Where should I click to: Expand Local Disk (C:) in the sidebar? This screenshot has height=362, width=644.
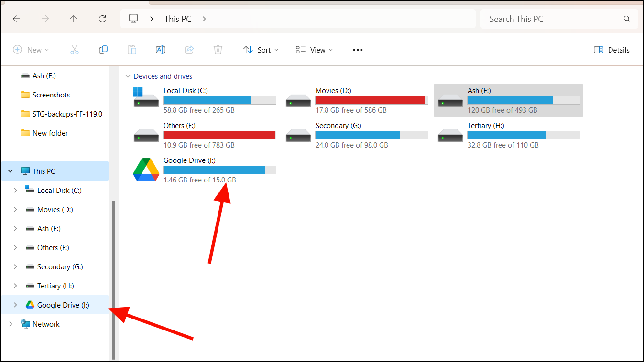coord(16,190)
